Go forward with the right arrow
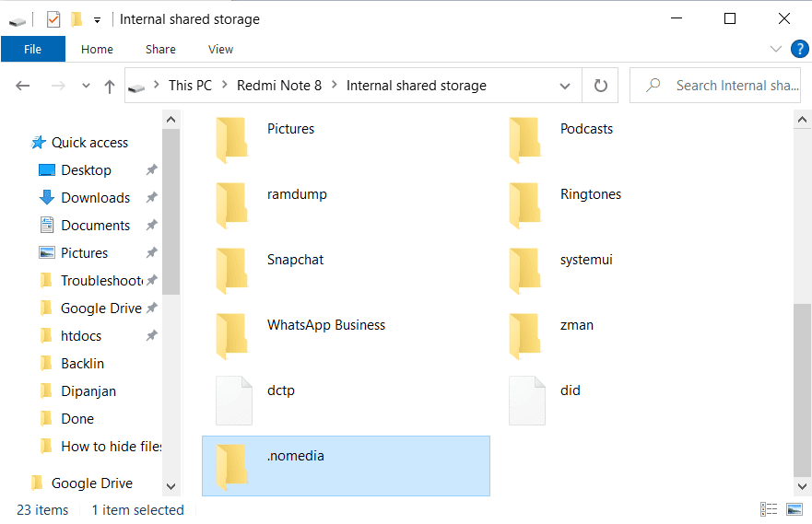The width and height of the screenshot is (812, 524). coord(58,86)
